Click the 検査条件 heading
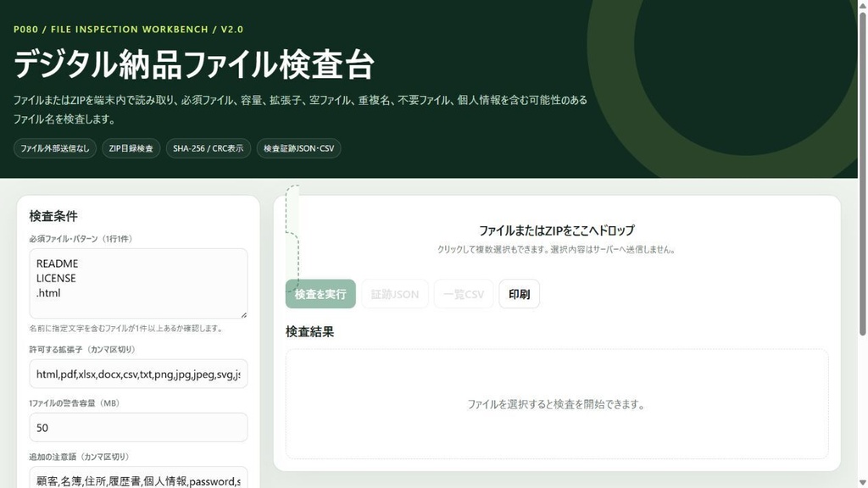The height and width of the screenshot is (488, 868). click(x=53, y=216)
